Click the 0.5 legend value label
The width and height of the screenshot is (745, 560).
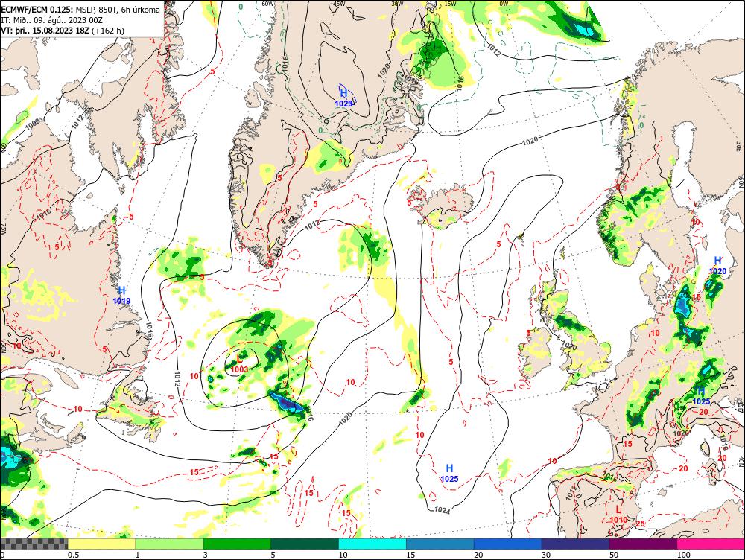[73, 555]
